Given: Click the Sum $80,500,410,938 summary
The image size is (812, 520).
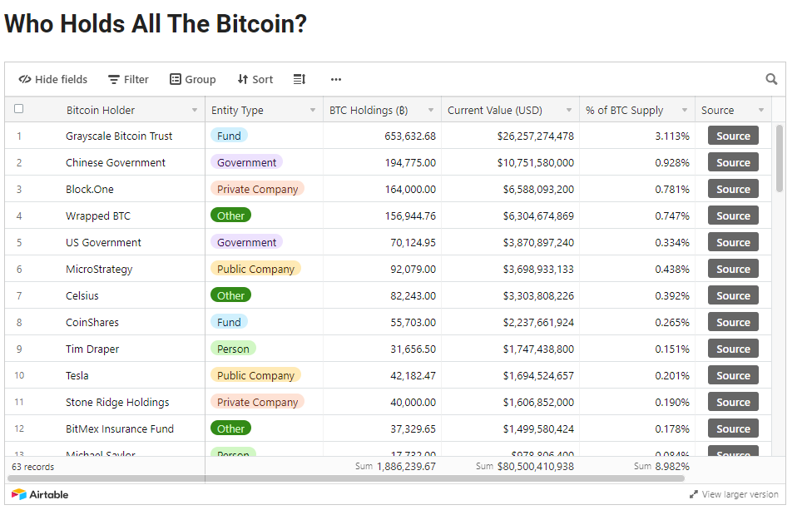Looking at the screenshot, I should click(x=525, y=466).
